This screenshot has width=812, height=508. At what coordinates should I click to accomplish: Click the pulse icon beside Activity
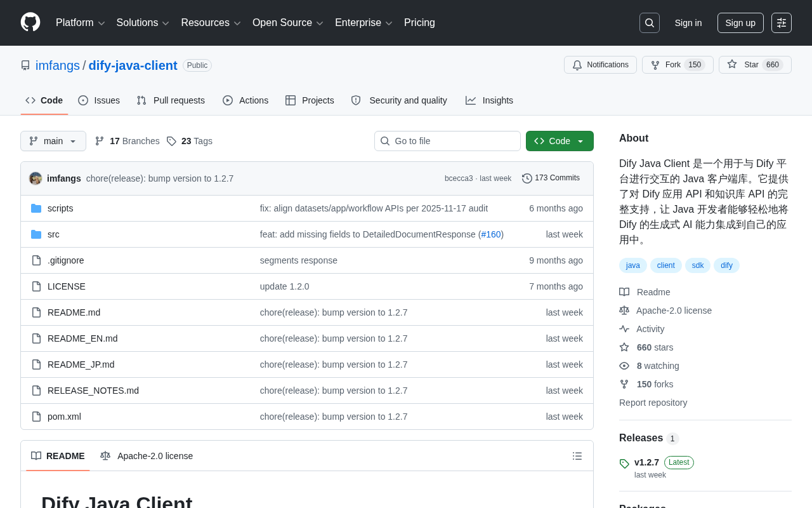pyautogui.click(x=624, y=329)
